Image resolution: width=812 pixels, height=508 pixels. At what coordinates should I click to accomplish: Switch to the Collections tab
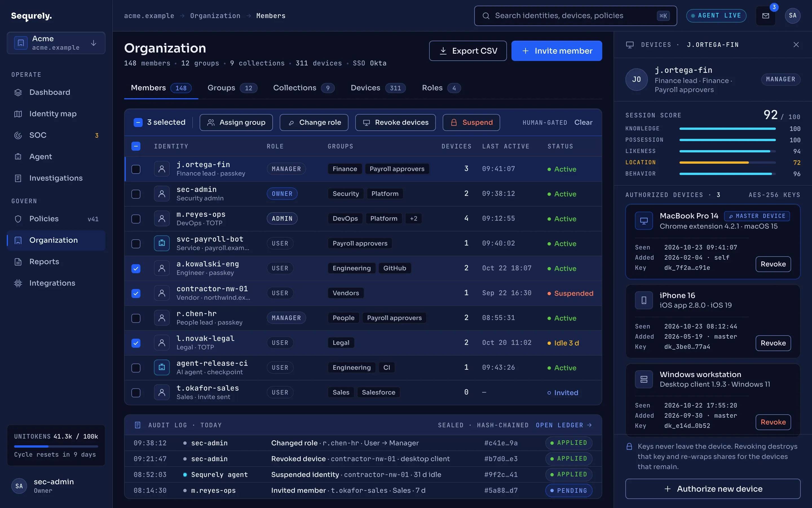303,88
